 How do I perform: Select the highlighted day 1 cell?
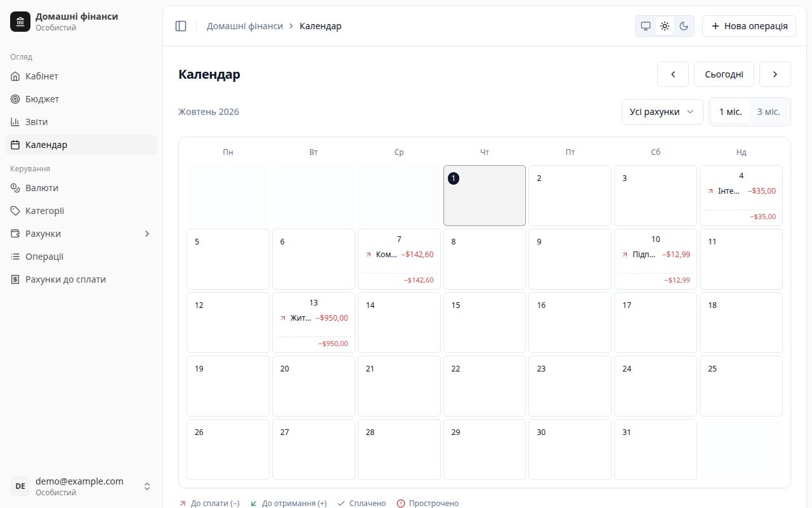pos(485,196)
